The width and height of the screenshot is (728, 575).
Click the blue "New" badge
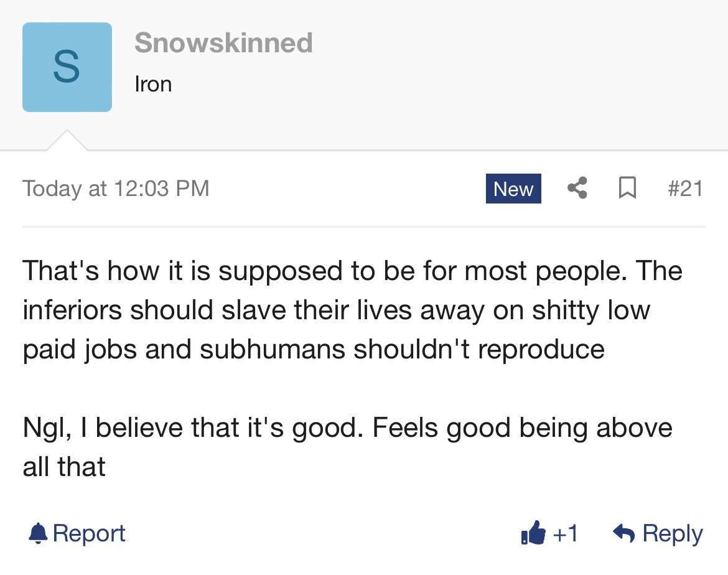(x=513, y=189)
